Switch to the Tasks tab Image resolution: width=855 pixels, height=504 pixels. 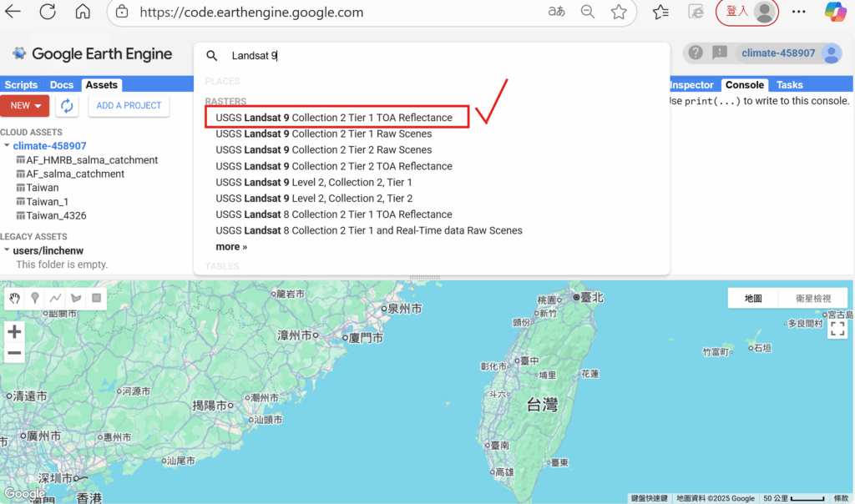[x=790, y=84]
